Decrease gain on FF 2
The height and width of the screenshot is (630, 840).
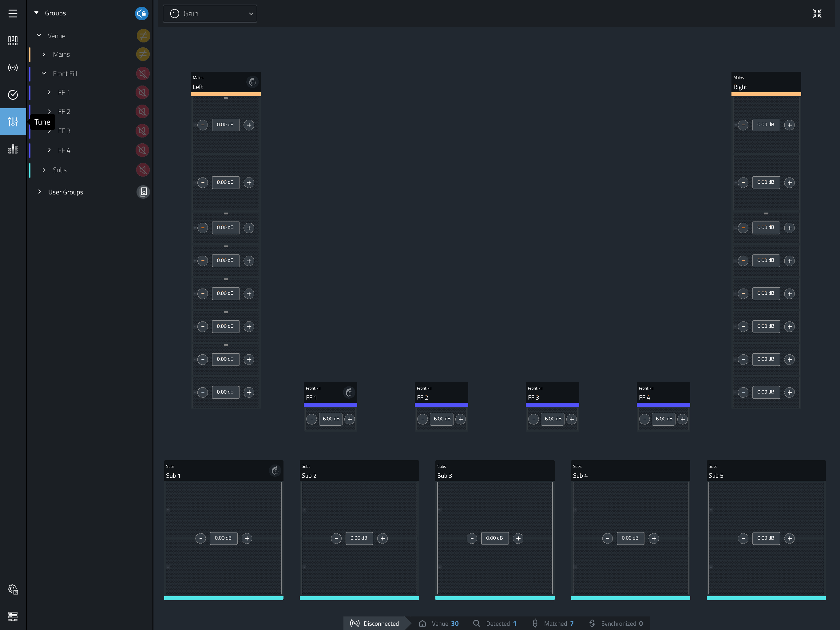(x=423, y=419)
